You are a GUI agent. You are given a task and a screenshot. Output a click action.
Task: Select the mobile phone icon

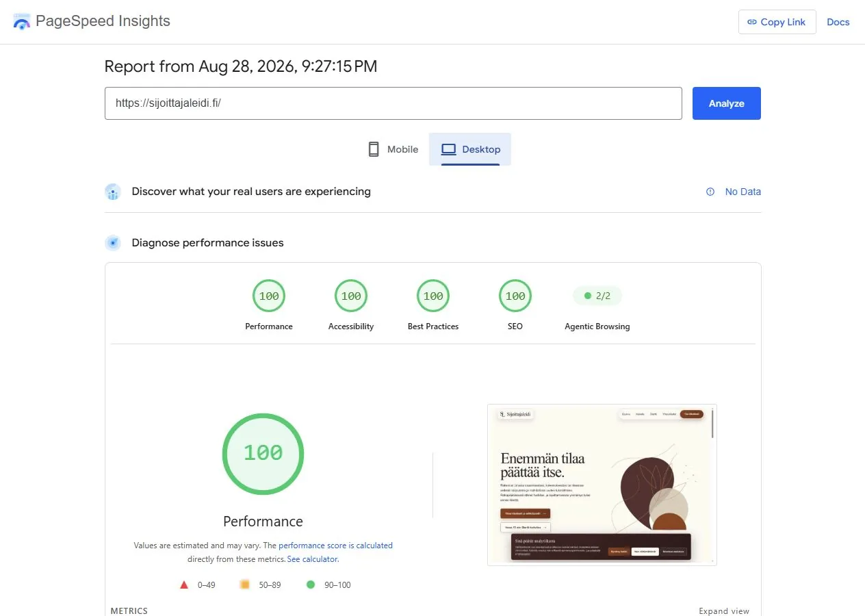point(374,149)
